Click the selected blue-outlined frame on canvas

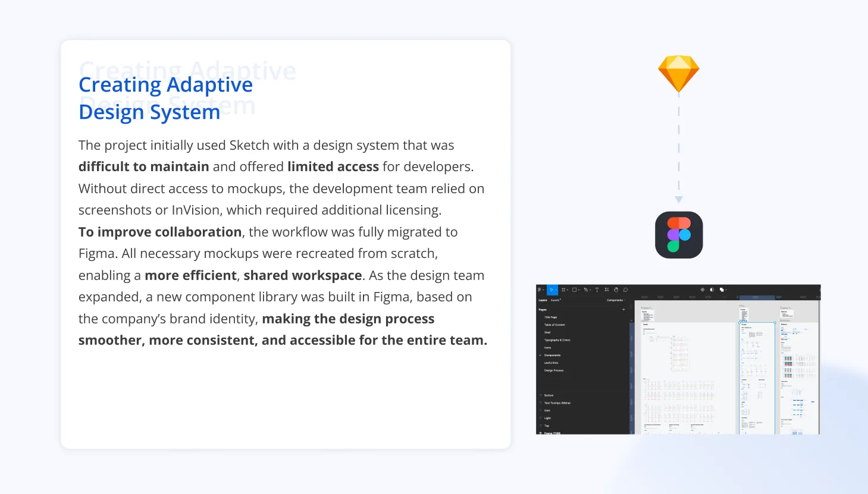[757, 378]
